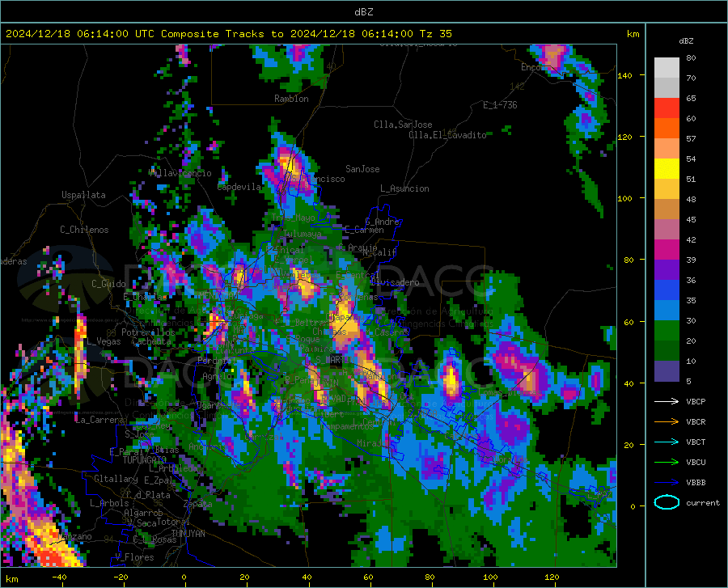Pick the magenta 39-42 dBZ swatch
The width and height of the screenshot is (728, 588).
(667, 250)
